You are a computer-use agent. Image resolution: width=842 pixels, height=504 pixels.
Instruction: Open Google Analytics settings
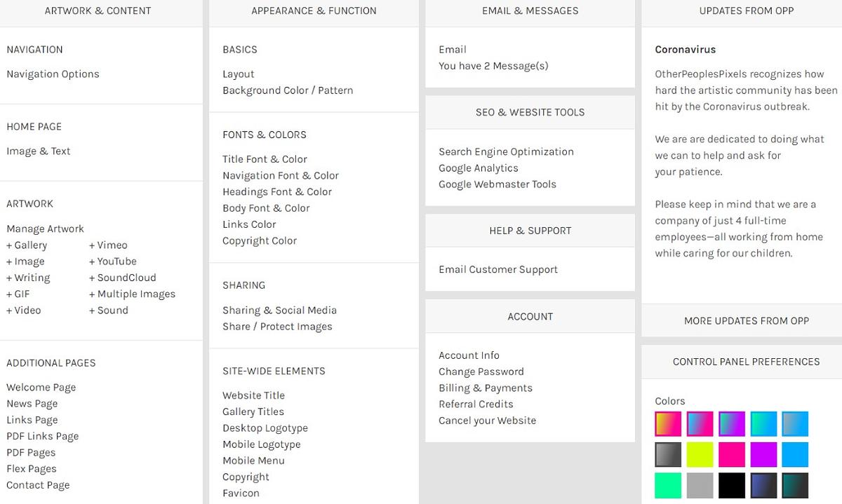pos(479,168)
